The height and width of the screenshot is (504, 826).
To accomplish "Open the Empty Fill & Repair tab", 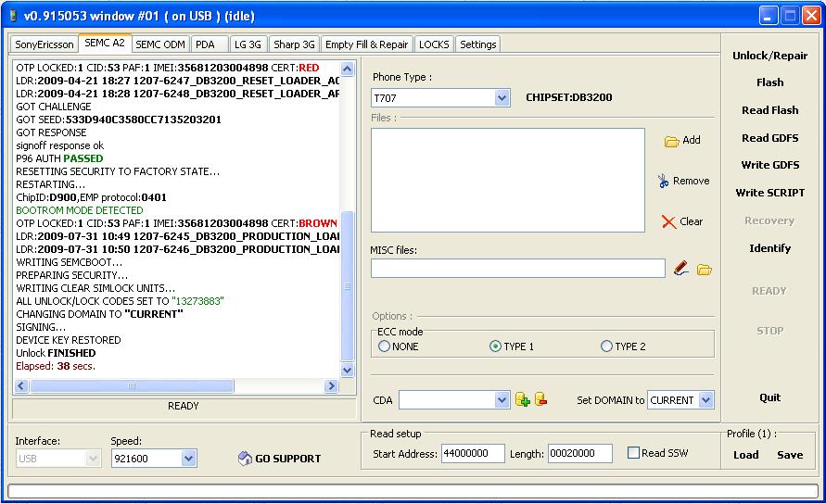I will [366, 44].
